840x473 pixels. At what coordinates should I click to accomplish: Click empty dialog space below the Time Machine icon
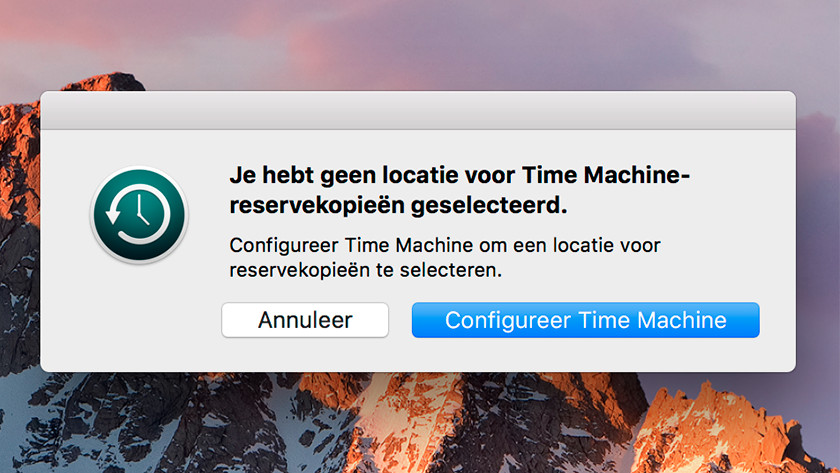click(139, 310)
